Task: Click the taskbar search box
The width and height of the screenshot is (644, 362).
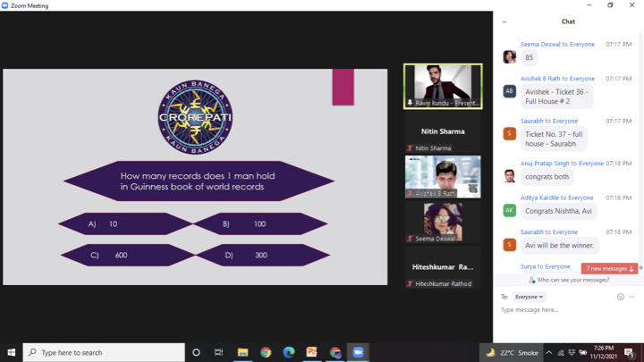Action: click(104, 352)
